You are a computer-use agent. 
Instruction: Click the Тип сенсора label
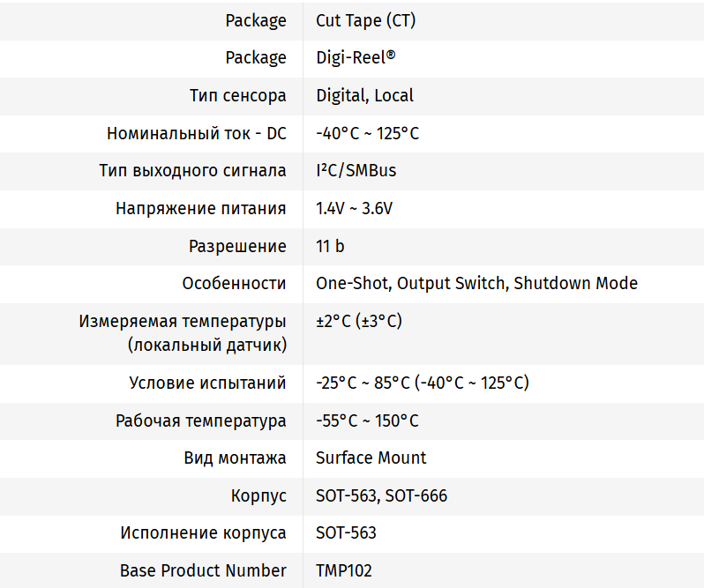click(x=237, y=95)
